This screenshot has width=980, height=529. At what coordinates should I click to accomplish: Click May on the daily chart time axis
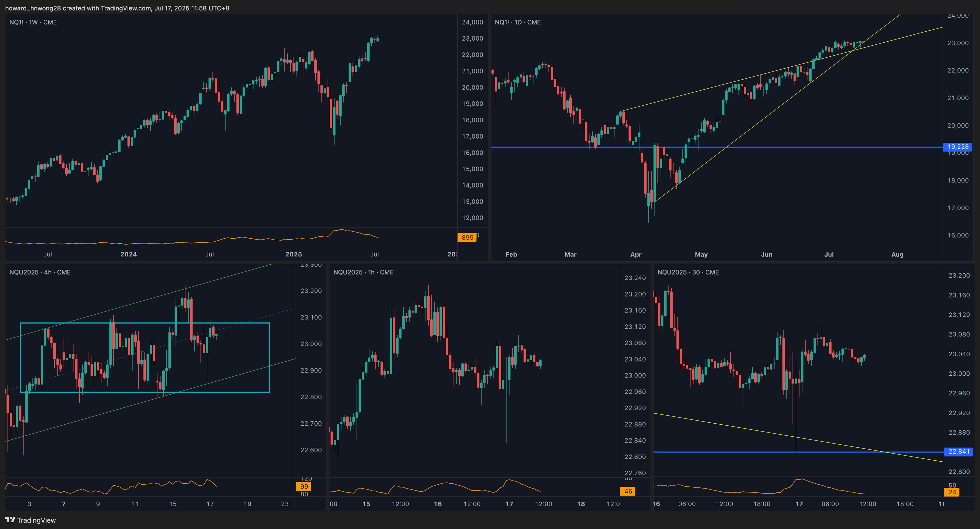click(x=701, y=254)
